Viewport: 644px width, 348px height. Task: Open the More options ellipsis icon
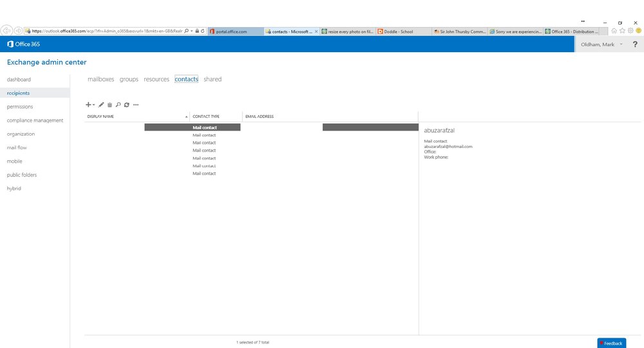136,105
